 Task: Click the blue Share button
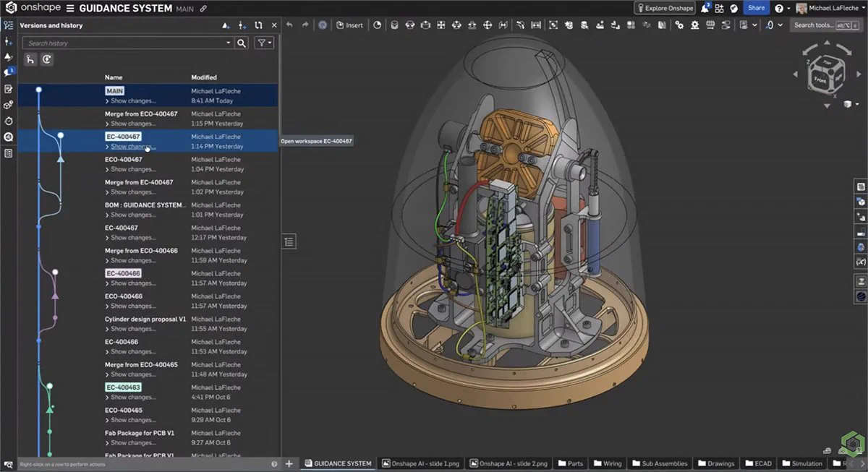(x=756, y=8)
